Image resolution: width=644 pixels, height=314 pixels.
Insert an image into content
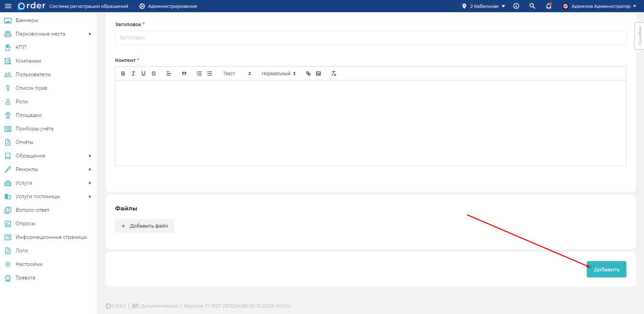(x=318, y=74)
